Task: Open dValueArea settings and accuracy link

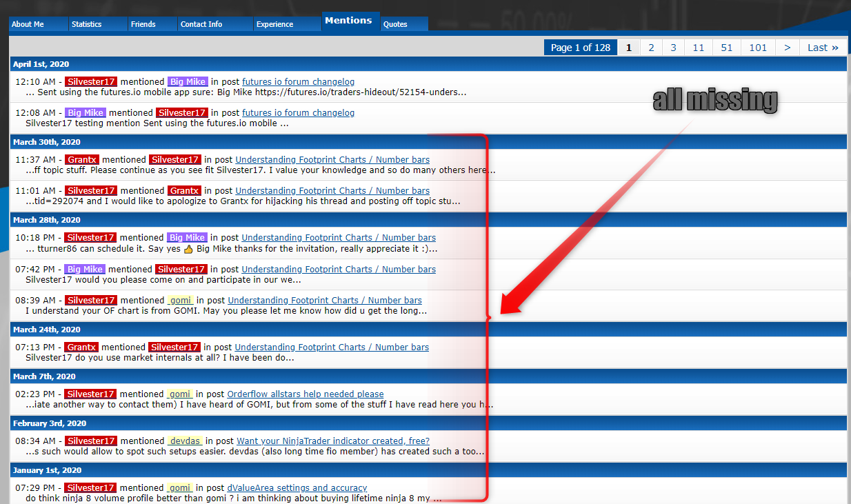Action: 297,487
